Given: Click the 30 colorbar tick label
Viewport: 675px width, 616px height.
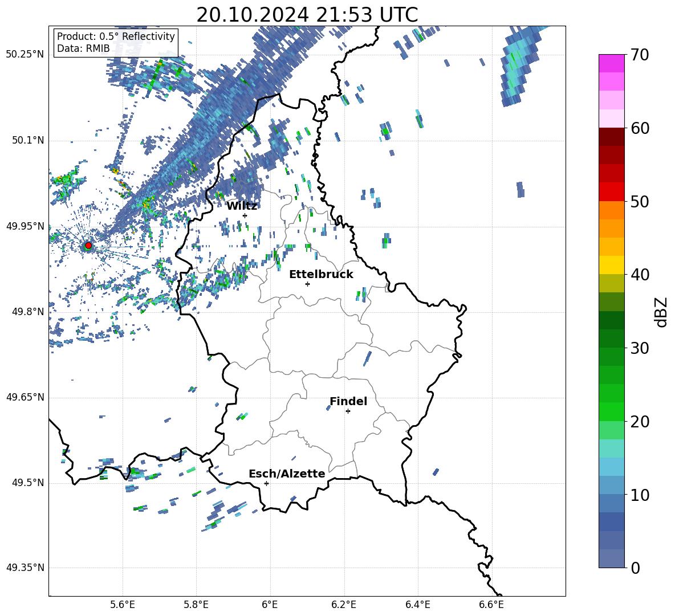Looking at the screenshot, I should [639, 348].
